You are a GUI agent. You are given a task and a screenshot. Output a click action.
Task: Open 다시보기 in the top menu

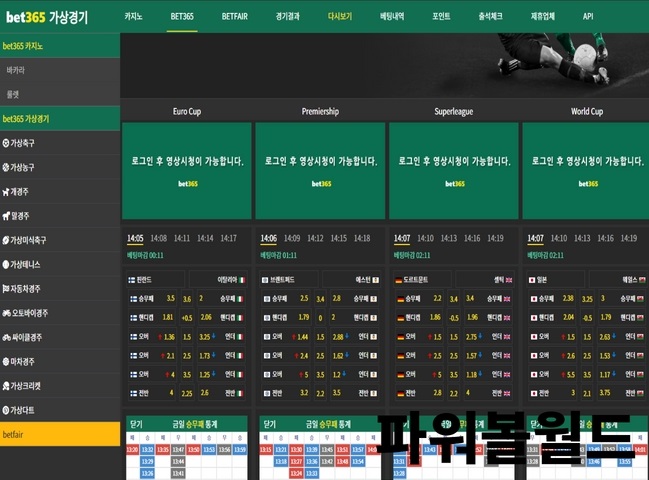(340, 17)
